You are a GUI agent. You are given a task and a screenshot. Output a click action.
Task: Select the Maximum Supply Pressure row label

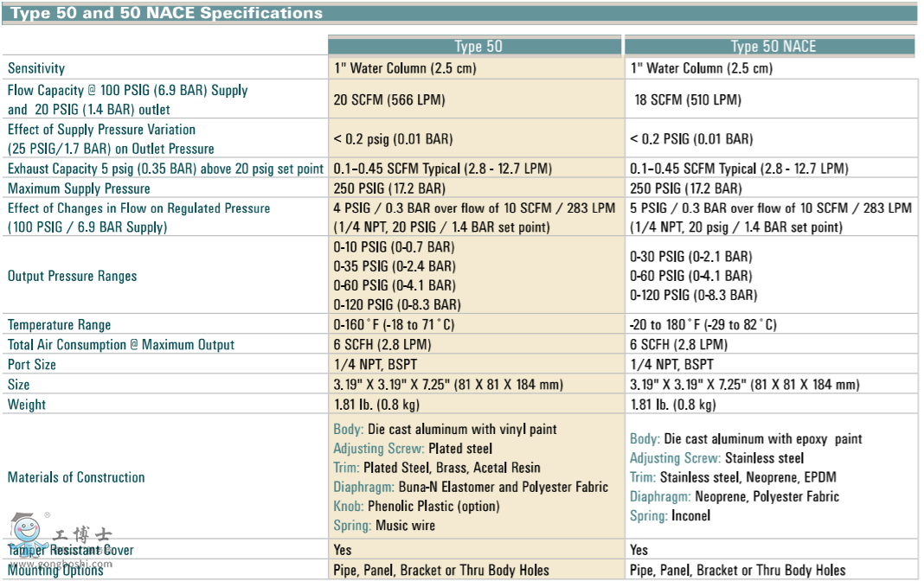tap(79, 188)
